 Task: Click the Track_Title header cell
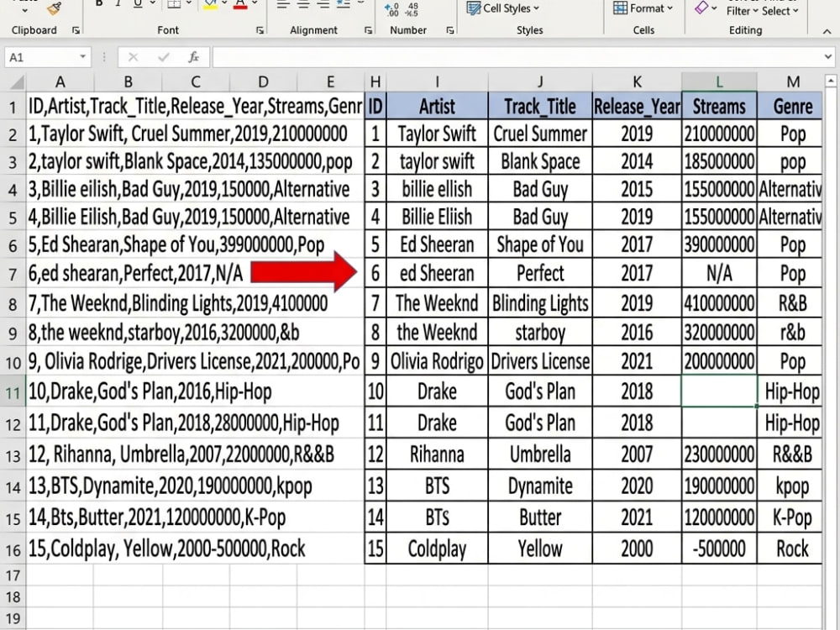click(x=540, y=106)
